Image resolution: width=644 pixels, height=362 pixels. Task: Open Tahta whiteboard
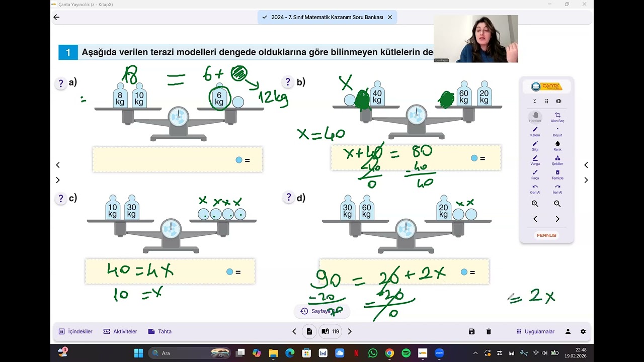(x=160, y=332)
